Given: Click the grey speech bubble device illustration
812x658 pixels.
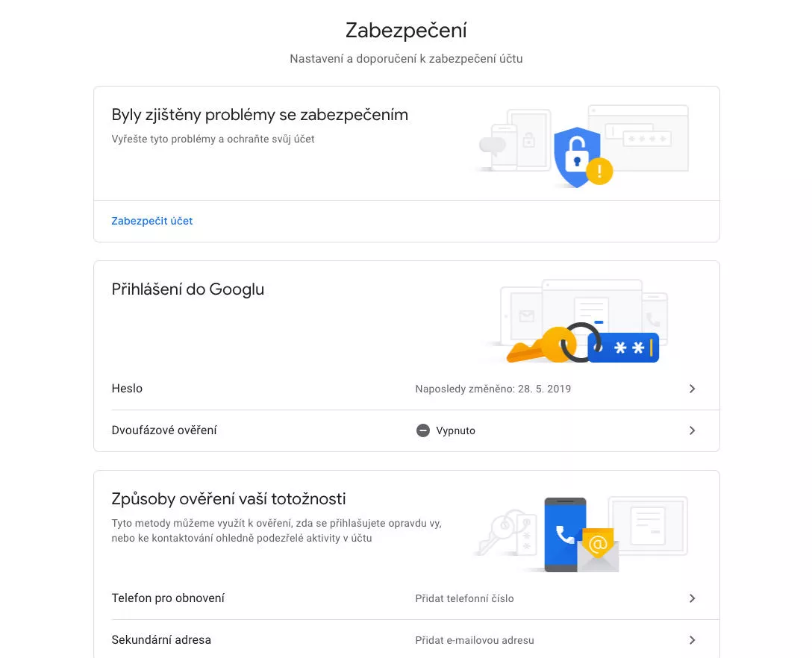Looking at the screenshot, I should (492, 145).
